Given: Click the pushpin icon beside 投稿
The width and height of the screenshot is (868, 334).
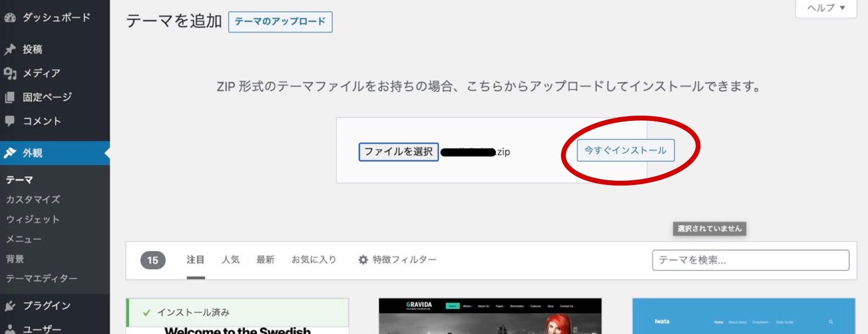Looking at the screenshot, I should pyautogui.click(x=10, y=50).
